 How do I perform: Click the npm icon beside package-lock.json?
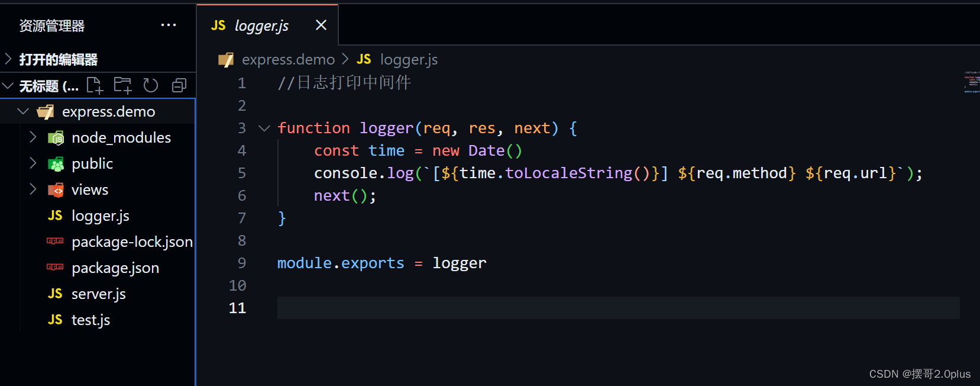pyautogui.click(x=55, y=241)
